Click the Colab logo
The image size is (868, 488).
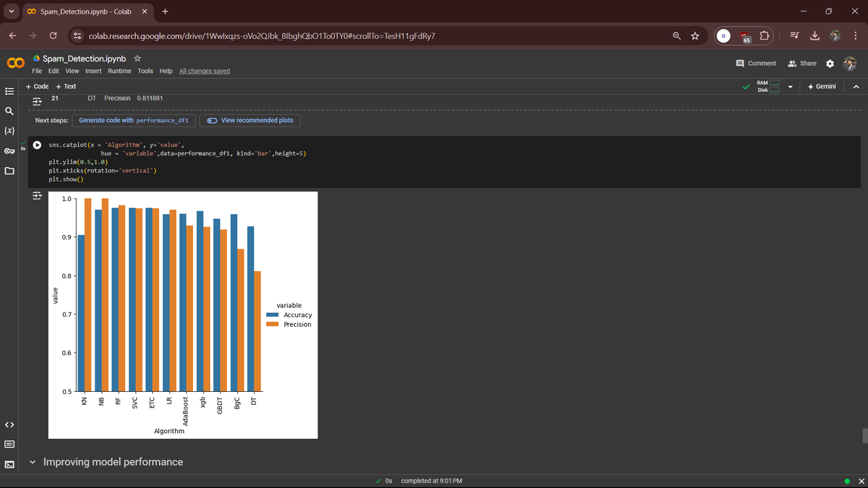(x=14, y=64)
